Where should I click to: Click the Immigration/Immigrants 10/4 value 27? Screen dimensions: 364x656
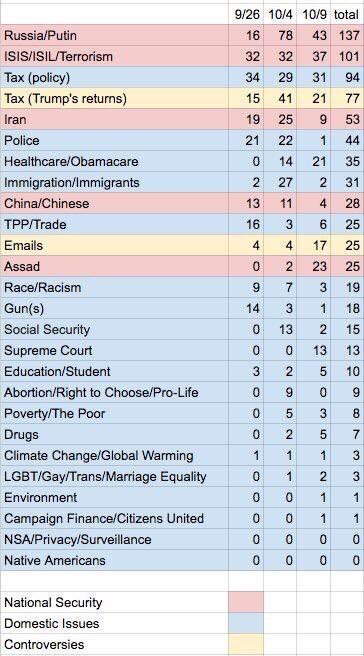pyautogui.click(x=280, y=182)
